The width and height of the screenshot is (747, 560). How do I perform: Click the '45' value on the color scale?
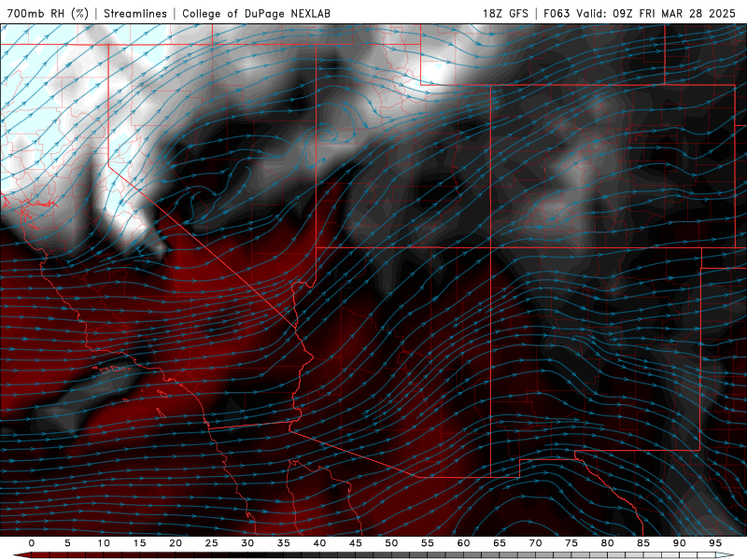click(356, 543)
